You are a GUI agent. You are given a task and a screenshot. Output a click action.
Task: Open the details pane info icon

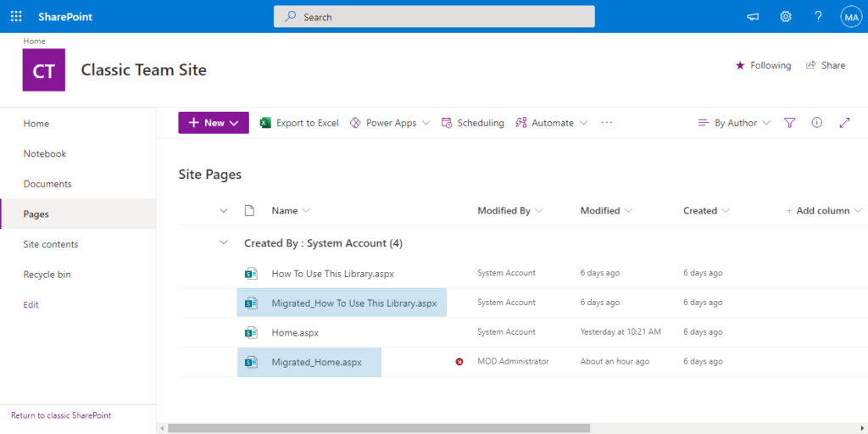coord(816,123)
